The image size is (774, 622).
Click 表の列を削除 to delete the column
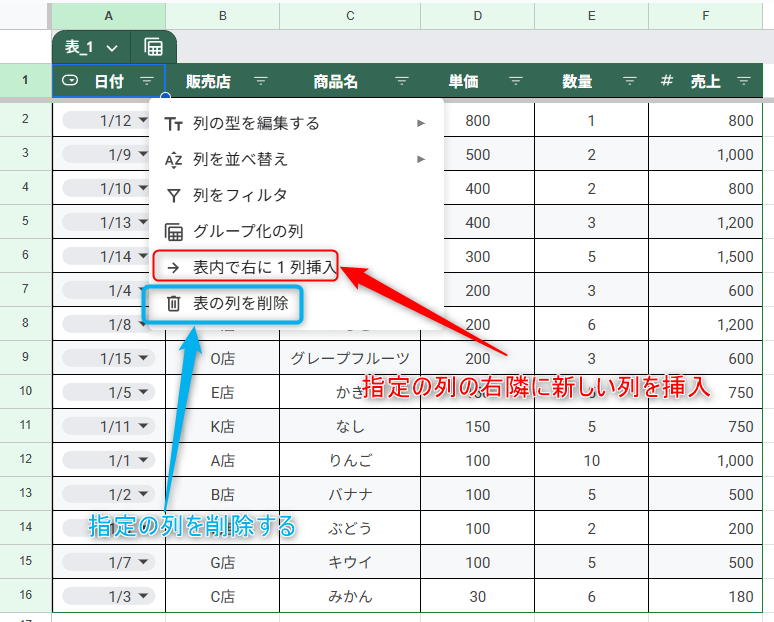coord(240,303)
